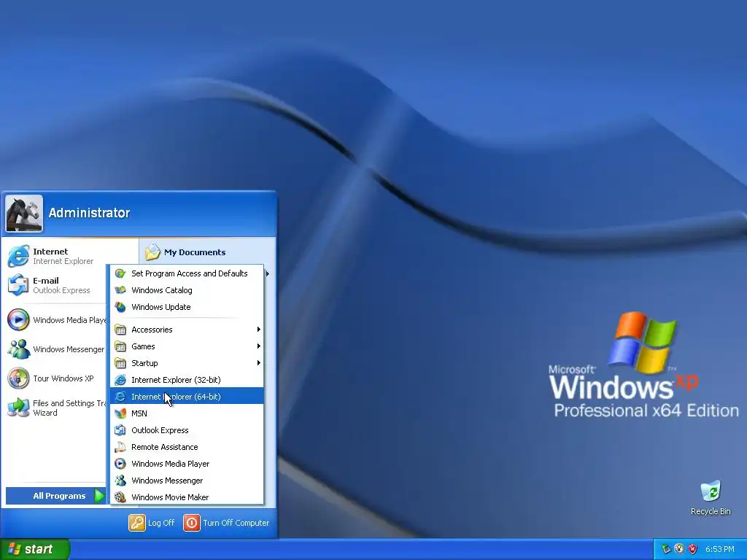Click the Recycle Bin label text
Screen dimensions: 747x560
(x=711, y=511)
